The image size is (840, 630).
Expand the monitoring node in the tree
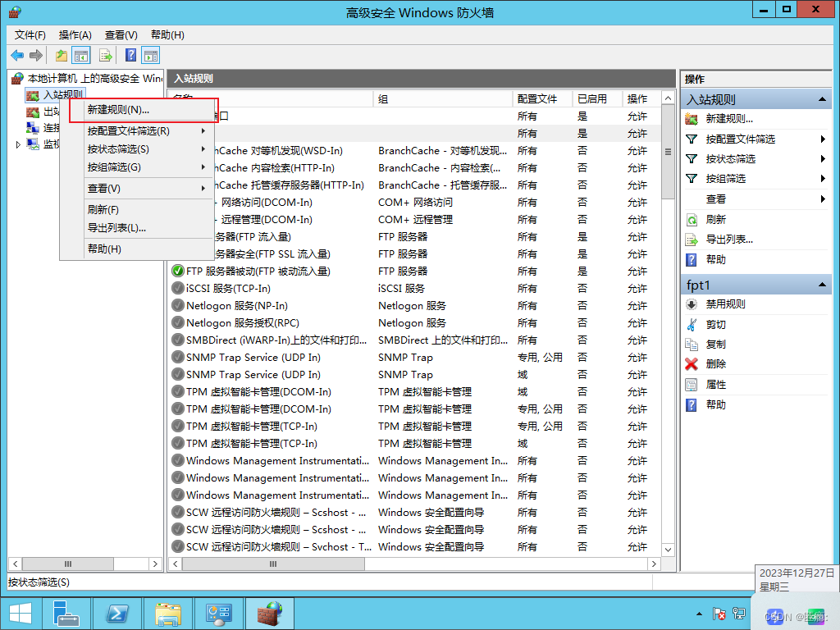click(x=18, y=144)
